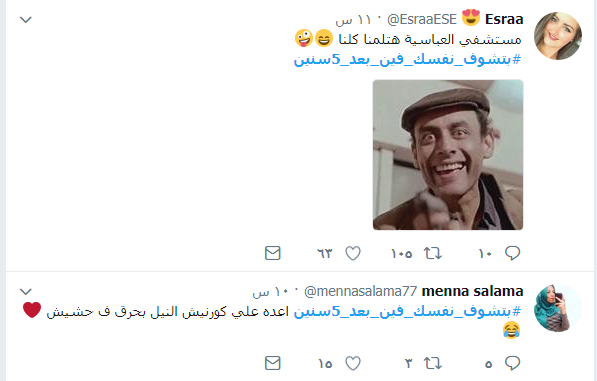This screenshot has width=597, height=381.
Task: Open the dropdown arrow on Esraa's tweet
Action: coord(26,19)
